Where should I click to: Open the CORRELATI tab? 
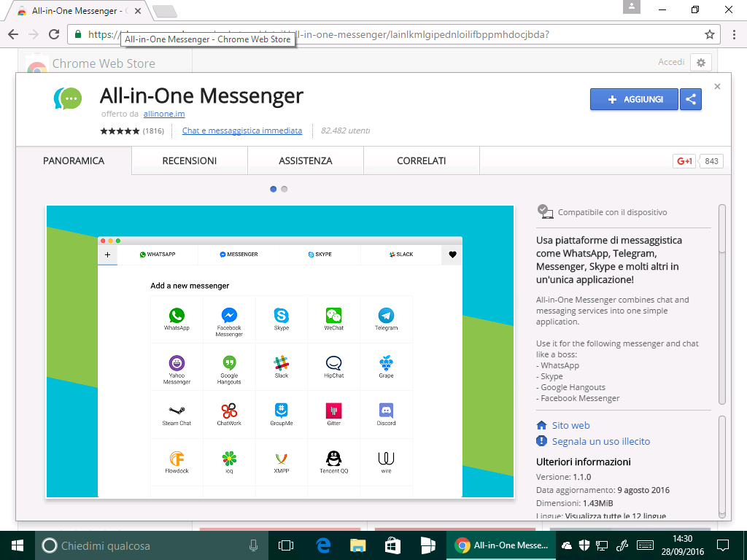pyautogui.click(x=422, y=161)
